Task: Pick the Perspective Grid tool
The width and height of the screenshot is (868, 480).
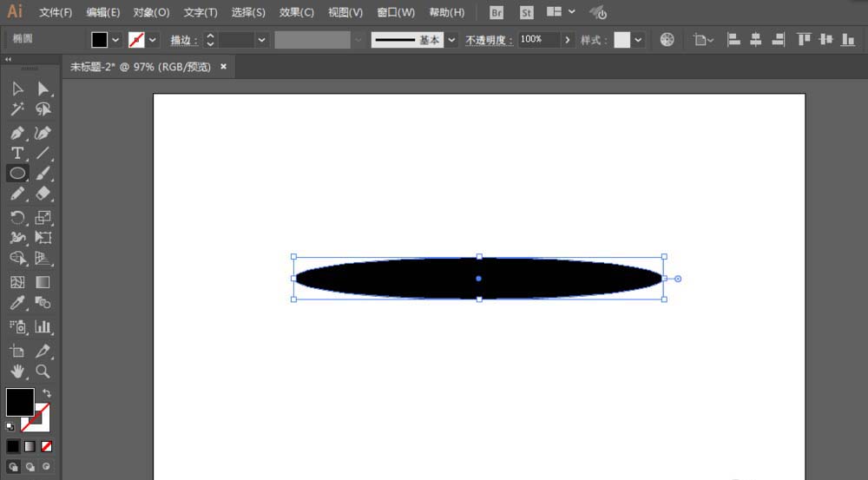Action: click(x=43, y=258)
